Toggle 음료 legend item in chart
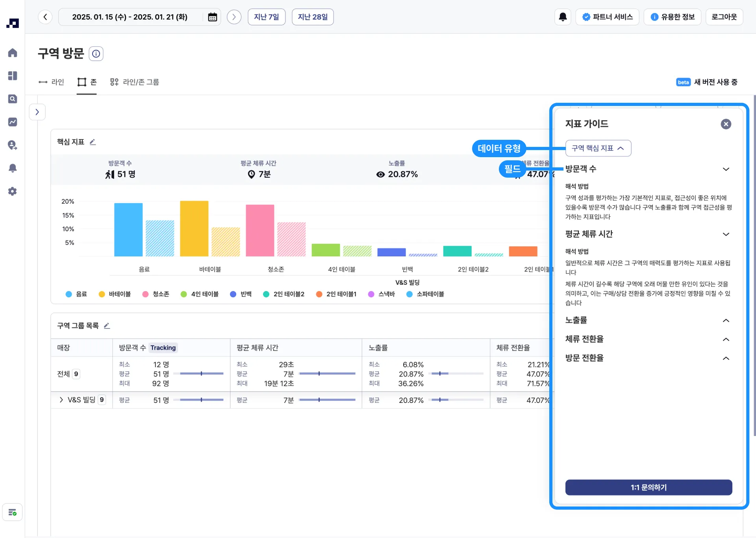Screen dimensions: 756x538 pos(76,294)
